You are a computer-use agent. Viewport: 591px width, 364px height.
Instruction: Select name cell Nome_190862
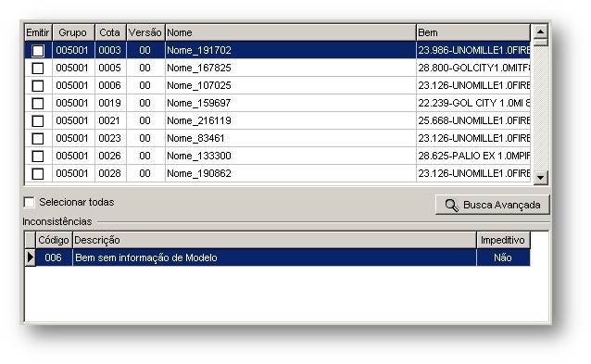pos(291,173)
